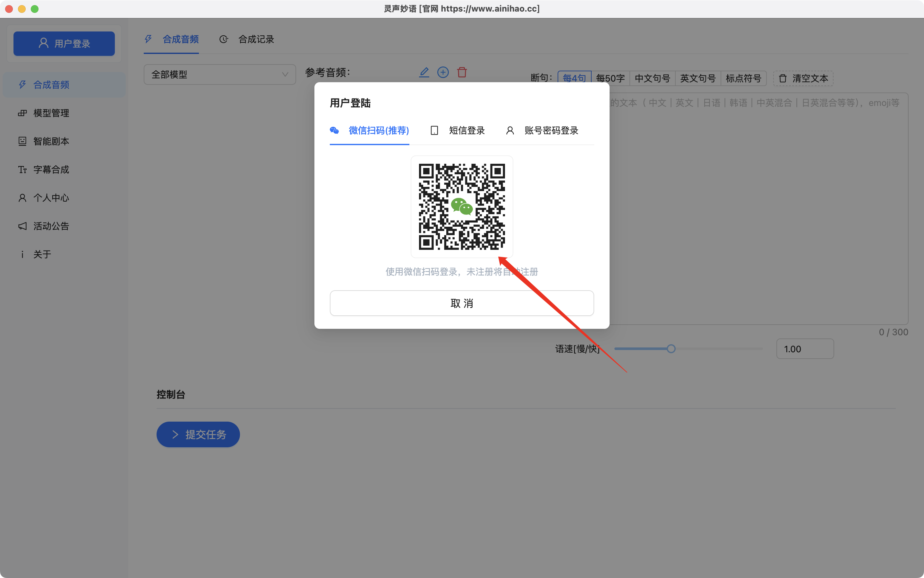Click the 用户登录 button
Viewport: 924px width, 578px height.
[x=64, y=44]
